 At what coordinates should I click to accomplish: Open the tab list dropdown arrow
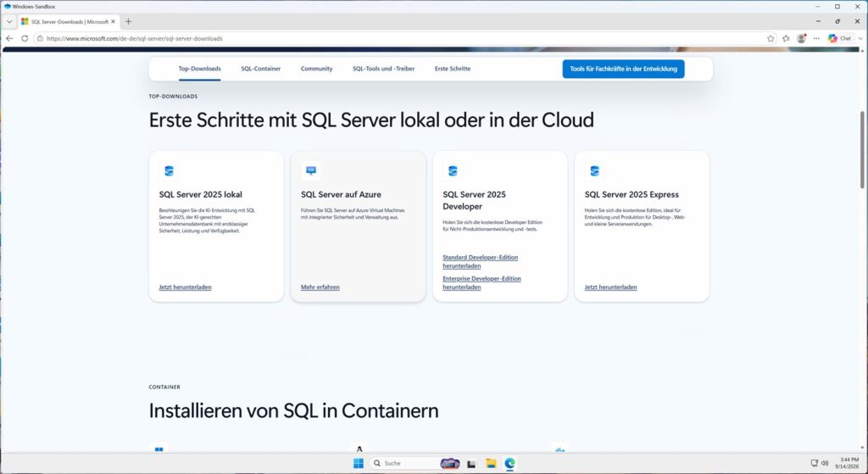click(x=8, y=21)
